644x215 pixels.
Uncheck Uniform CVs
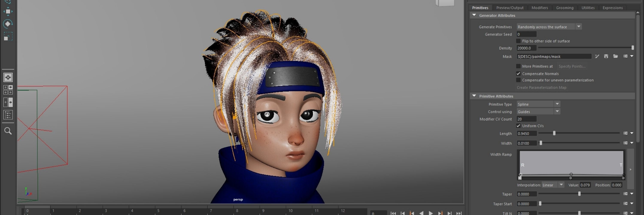(518, 126)
